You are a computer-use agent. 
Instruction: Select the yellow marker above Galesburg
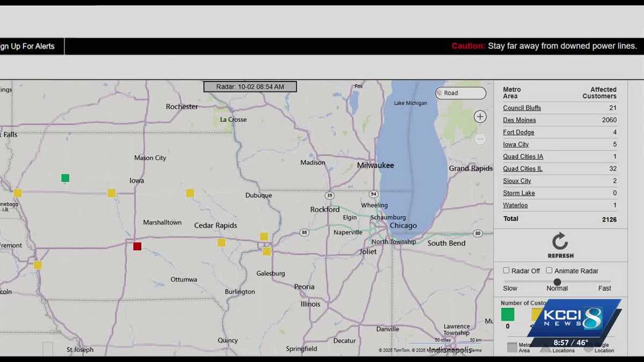coord(267,251)
